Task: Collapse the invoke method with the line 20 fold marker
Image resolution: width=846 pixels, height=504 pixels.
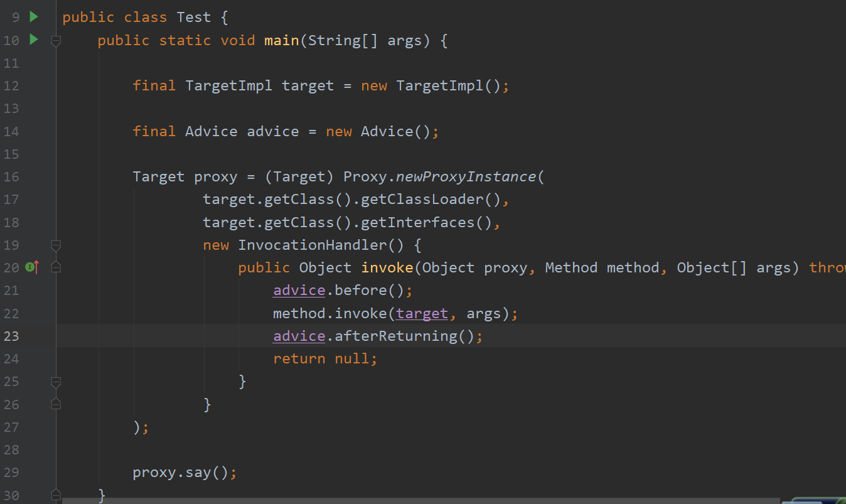Action: (56, 267)
